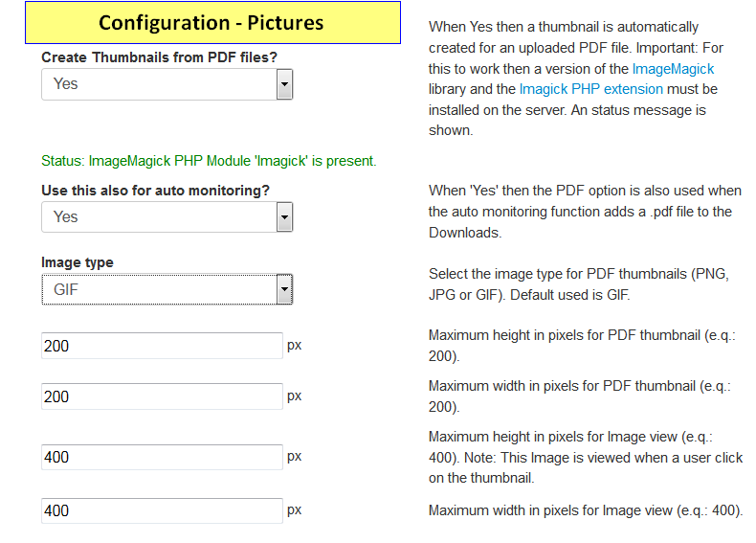Viewport: 756px width, 543px height.
Task: Click the Configuration - Pictures header
Action: pyautogui.click(x=212, y=23)
